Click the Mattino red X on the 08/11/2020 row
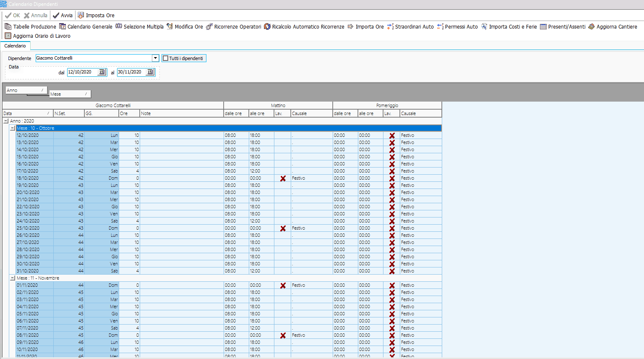This screenshot has height=359, width=644. pyautogui.click(x=283, y=335)
